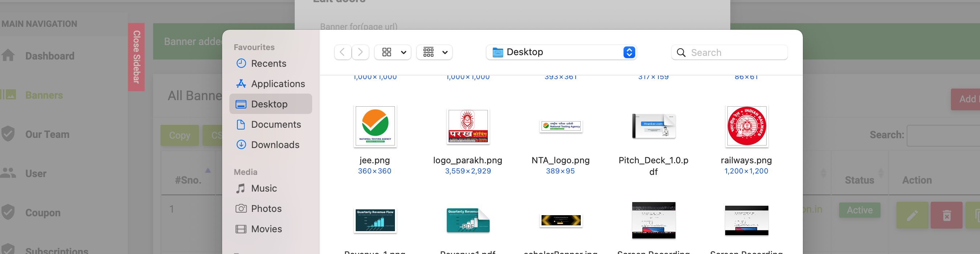980x254 pixels.
Task: Select the Pitch_Deck_1.0.pdf thumbnail
Action: (x=654, y=126)
